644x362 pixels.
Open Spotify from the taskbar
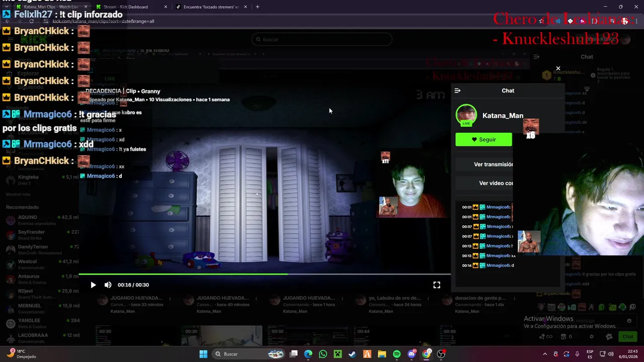[x=396, y=354]
